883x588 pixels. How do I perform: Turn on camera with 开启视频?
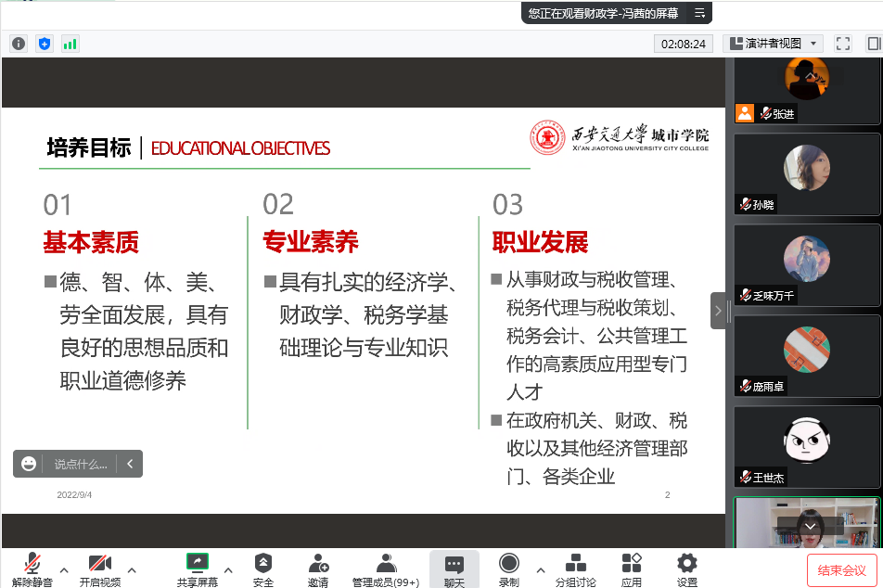(x=99, y=569)
